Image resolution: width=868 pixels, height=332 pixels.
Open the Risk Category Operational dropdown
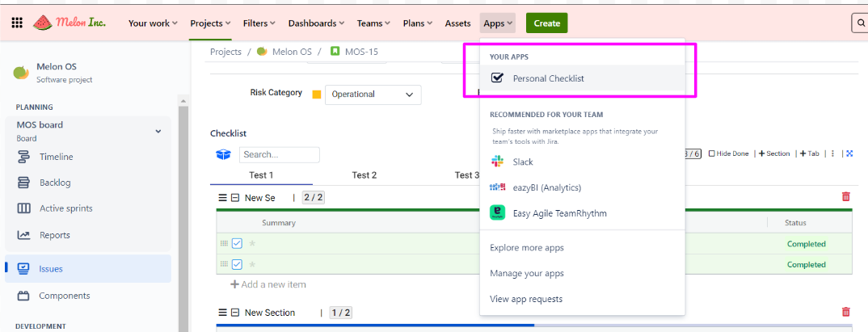(x=373, y=95)
